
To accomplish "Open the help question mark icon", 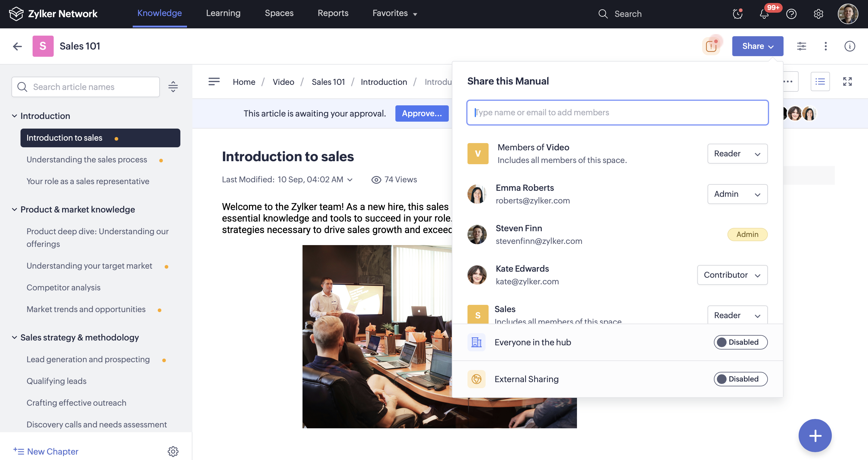I will tap(791, 14).
